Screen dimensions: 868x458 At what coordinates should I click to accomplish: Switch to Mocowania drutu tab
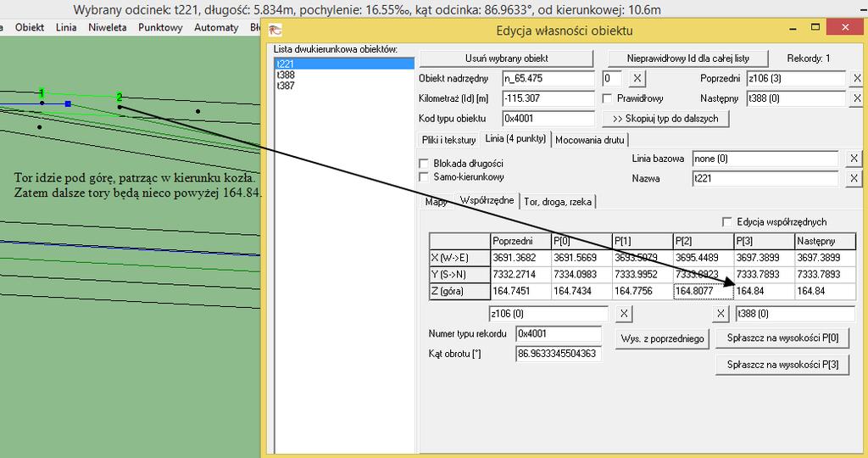[x=590, y=140]
